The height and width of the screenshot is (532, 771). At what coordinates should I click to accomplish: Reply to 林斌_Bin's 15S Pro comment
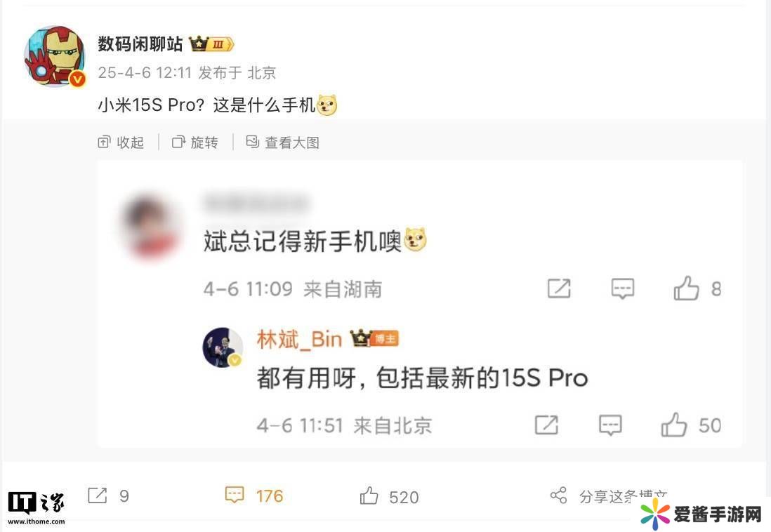[x=610, y=425]
